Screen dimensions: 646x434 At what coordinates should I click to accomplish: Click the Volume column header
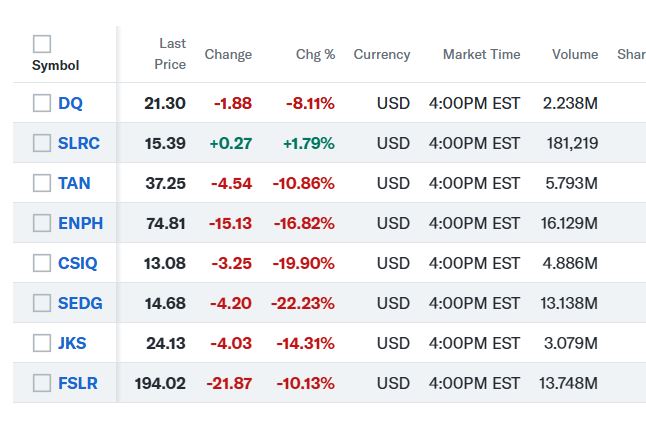click(575, 54)
